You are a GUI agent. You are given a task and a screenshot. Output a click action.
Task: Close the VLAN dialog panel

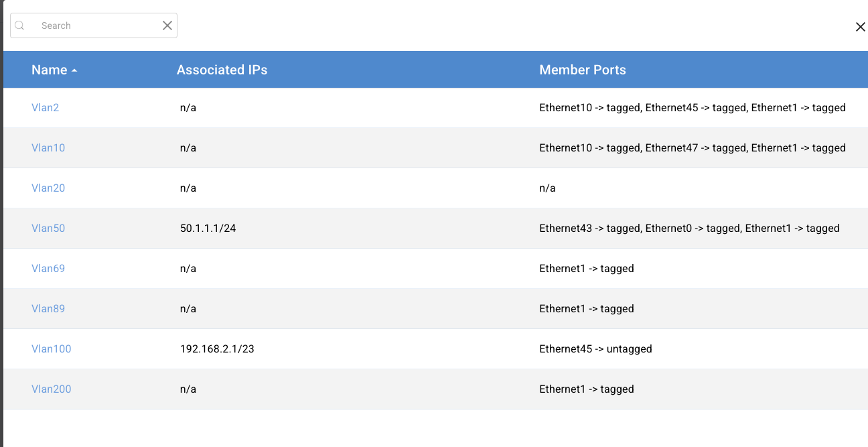[860, 27]
